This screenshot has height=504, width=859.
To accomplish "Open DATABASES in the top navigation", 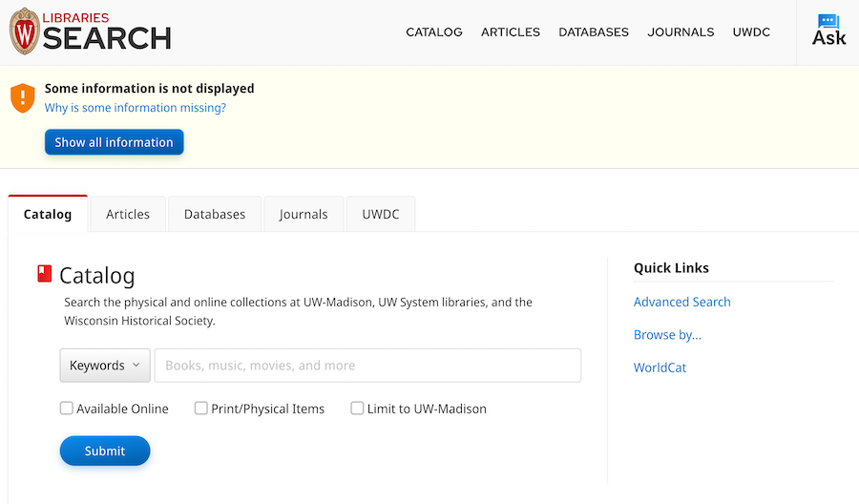I will (594, 32).
